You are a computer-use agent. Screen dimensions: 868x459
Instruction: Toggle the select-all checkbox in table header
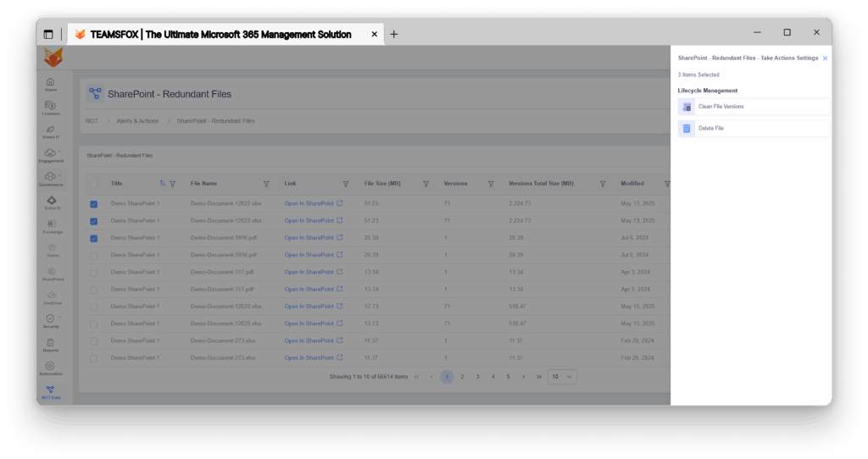click(x=93, y=184)
